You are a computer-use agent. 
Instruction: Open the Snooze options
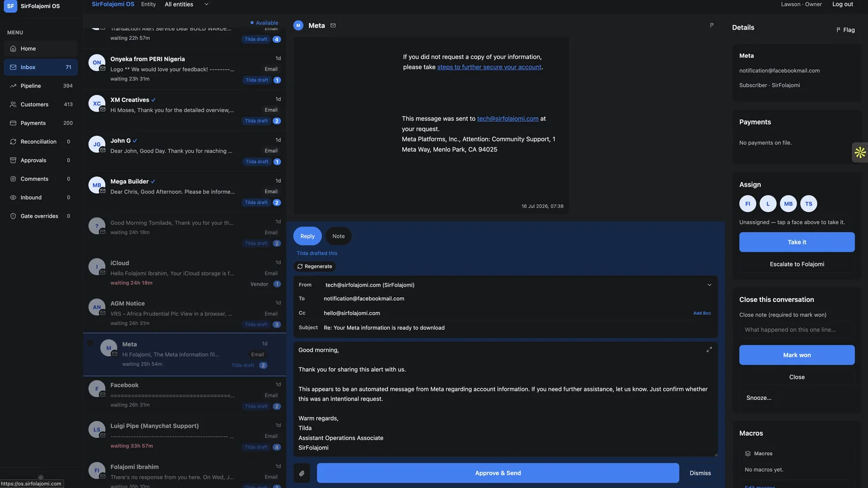[759, 398]
